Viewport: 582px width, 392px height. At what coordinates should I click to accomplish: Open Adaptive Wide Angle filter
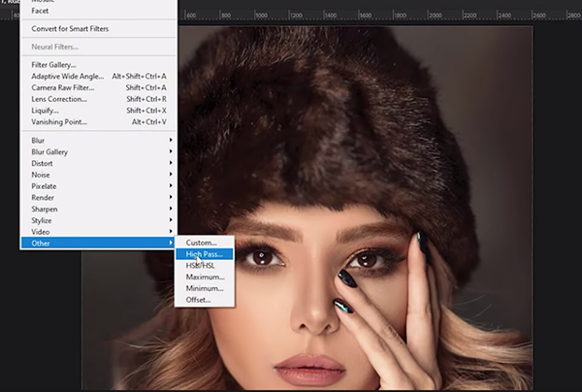click(x=98, y=76)
